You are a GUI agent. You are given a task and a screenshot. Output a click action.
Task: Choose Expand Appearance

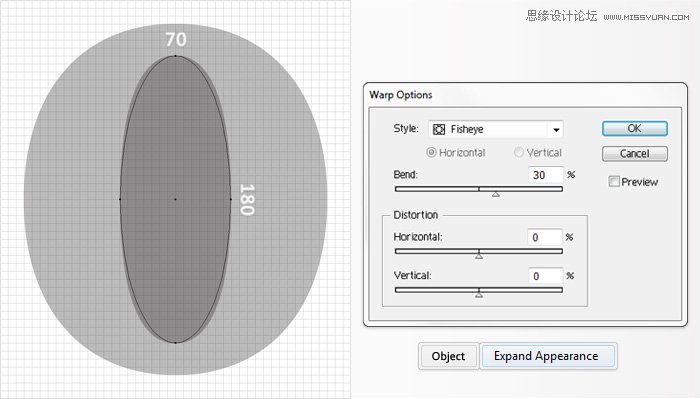548,356
